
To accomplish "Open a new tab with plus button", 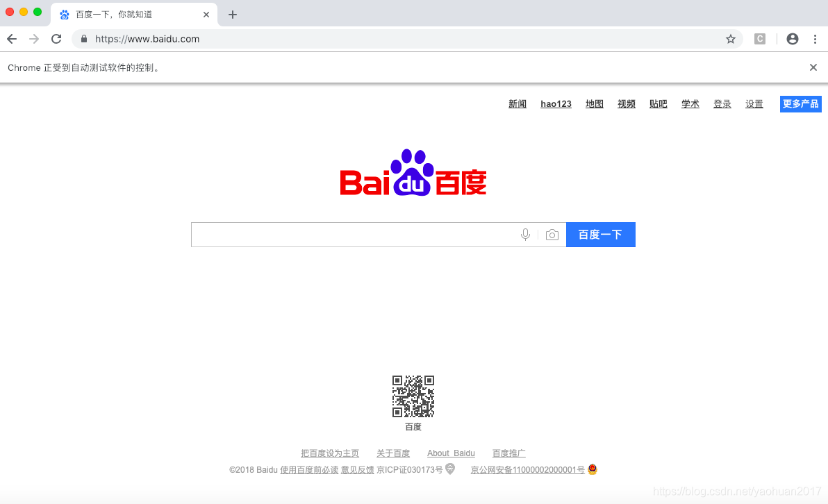I will click(232, 15).
